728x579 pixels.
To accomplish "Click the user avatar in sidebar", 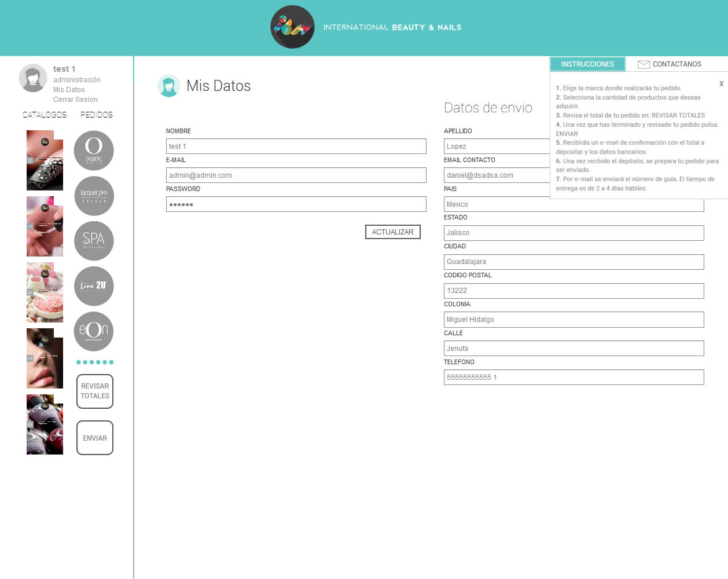I will (x=33, y=78).
